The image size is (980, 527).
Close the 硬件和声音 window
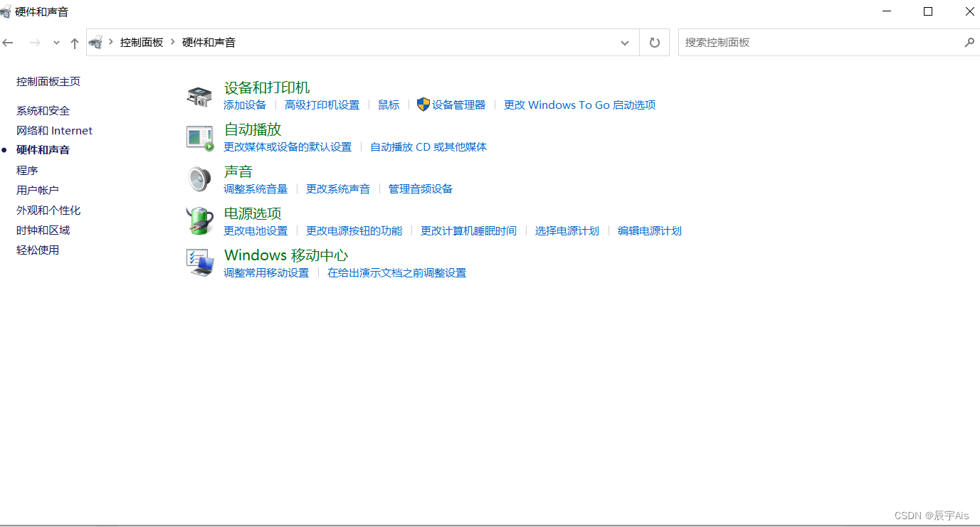coord(969,11)
